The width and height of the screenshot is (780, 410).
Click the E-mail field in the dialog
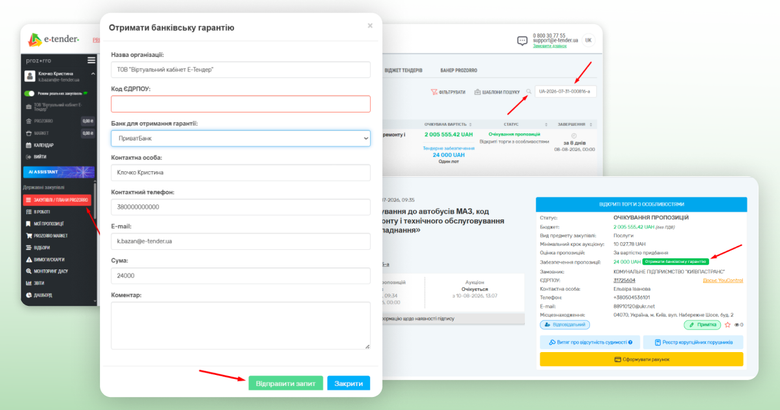coord(241,241)
